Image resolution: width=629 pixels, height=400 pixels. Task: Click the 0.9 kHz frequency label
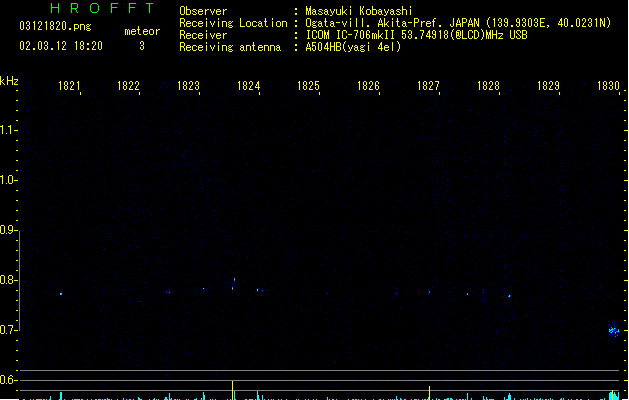7,230
